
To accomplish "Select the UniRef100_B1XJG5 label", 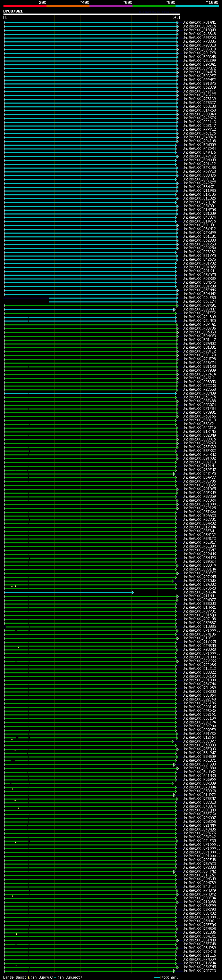I will [x=199, y=194].
